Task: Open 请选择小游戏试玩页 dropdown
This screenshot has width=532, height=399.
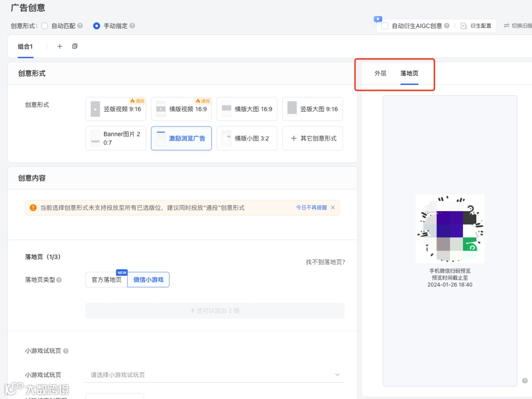Action: click(x=215, y=374)
